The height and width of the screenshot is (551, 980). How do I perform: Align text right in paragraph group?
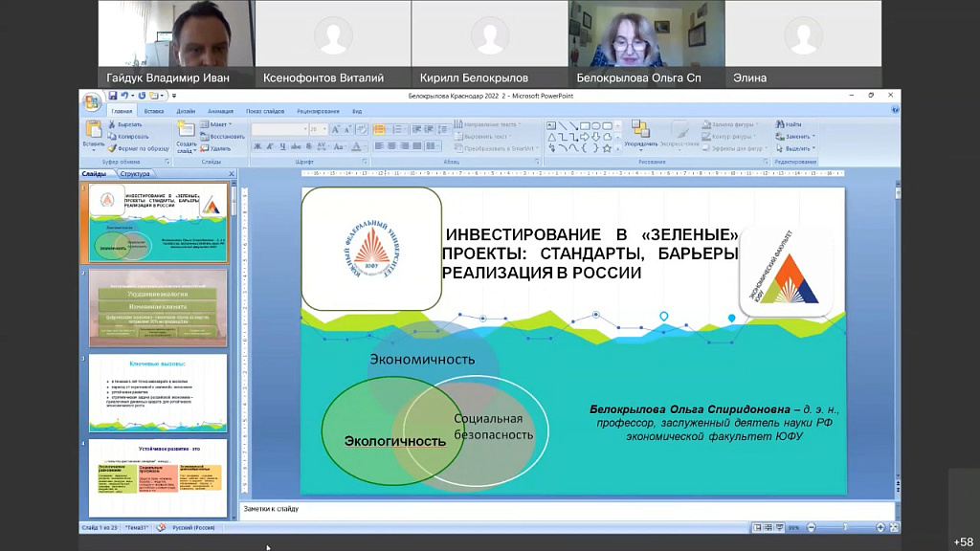pyautogui.click(x=405, y=146)
